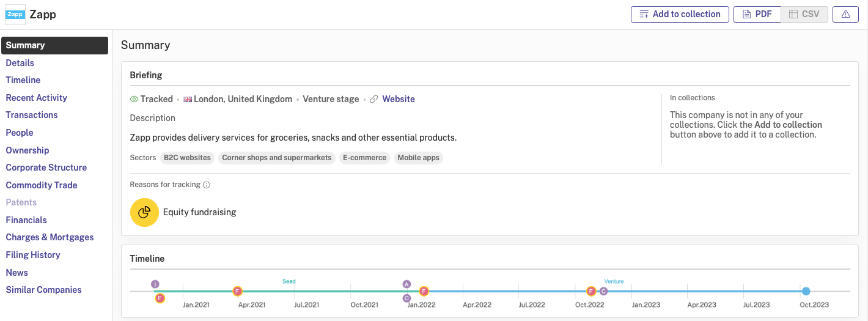Click the E-commerce sector tag
Image resolution: width=868 pixels, height=321 pixels.
(364, 158)
